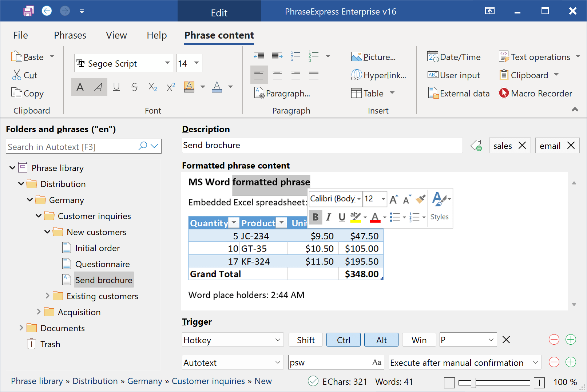Decrease paragraph indent
This screenshot has height=392, width=587.
tap(259, 56)
